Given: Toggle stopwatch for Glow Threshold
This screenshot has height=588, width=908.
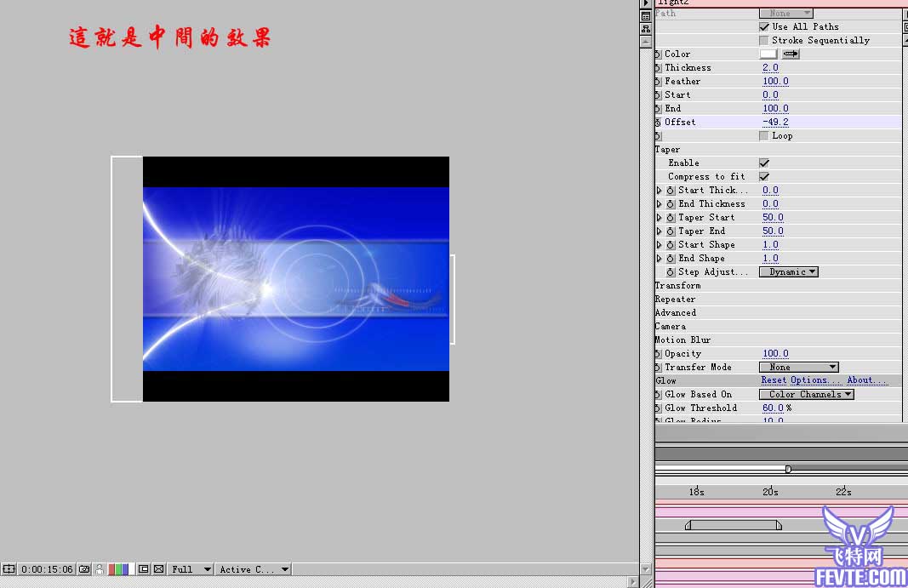Looking at the screenshot, I should (x=659, y=408).
